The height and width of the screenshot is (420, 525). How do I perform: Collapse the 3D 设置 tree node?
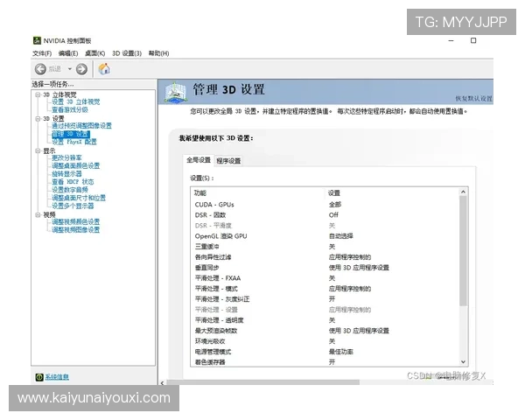[x=38, y=119]
